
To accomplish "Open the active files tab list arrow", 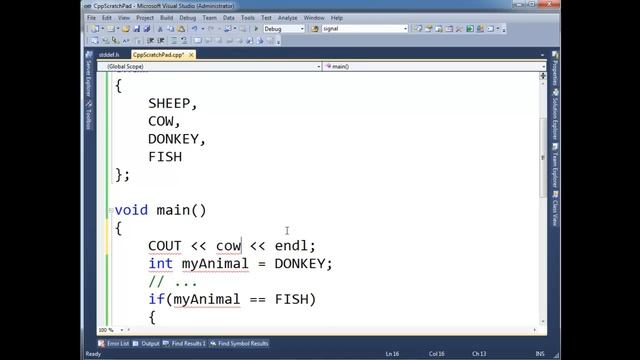I will pyautogui.click(x=542, y=55).
